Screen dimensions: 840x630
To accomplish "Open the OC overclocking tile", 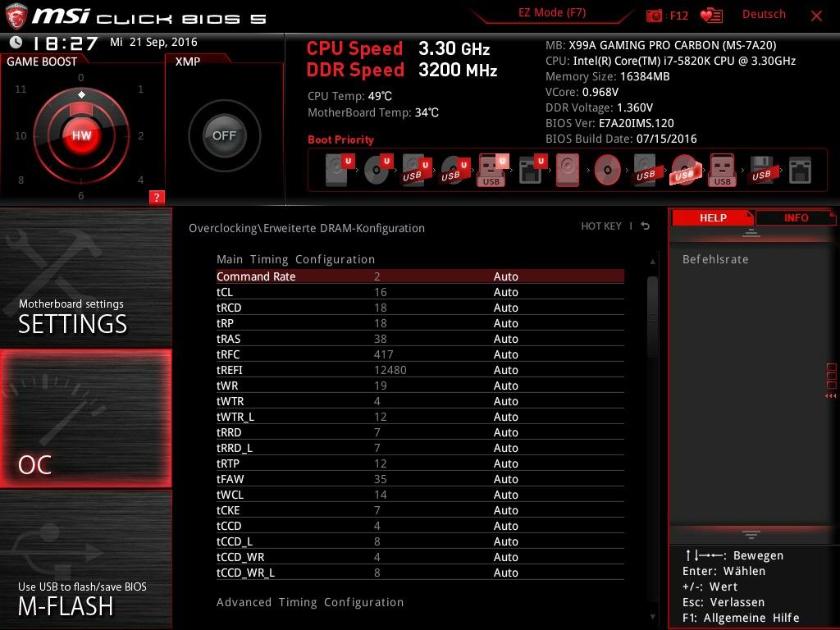I will (85, 418).
